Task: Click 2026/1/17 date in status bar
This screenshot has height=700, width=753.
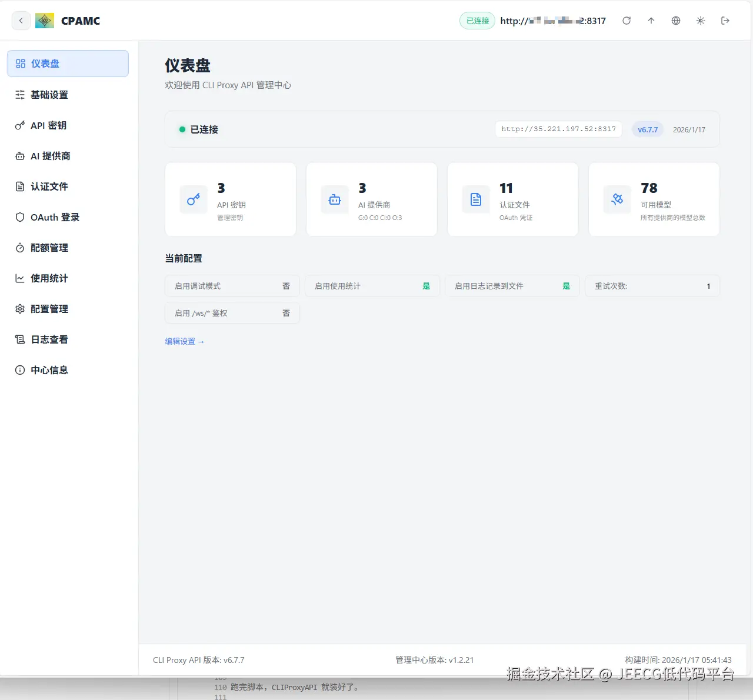Action: point(689,129)
